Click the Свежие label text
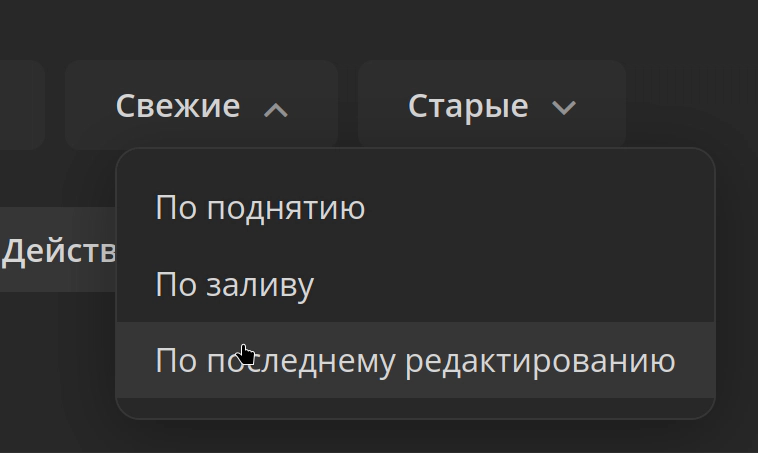This screenshot has width=758, height=453. click(178, 106)
